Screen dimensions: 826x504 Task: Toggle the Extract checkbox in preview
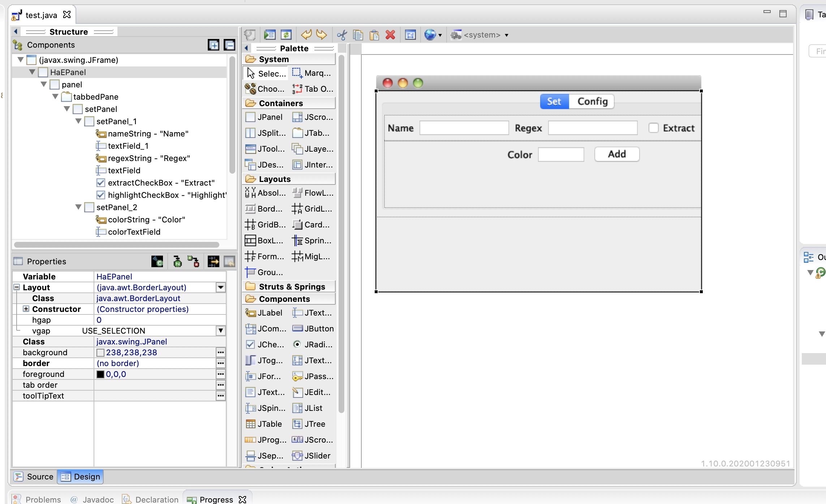[x=653, y=128]
